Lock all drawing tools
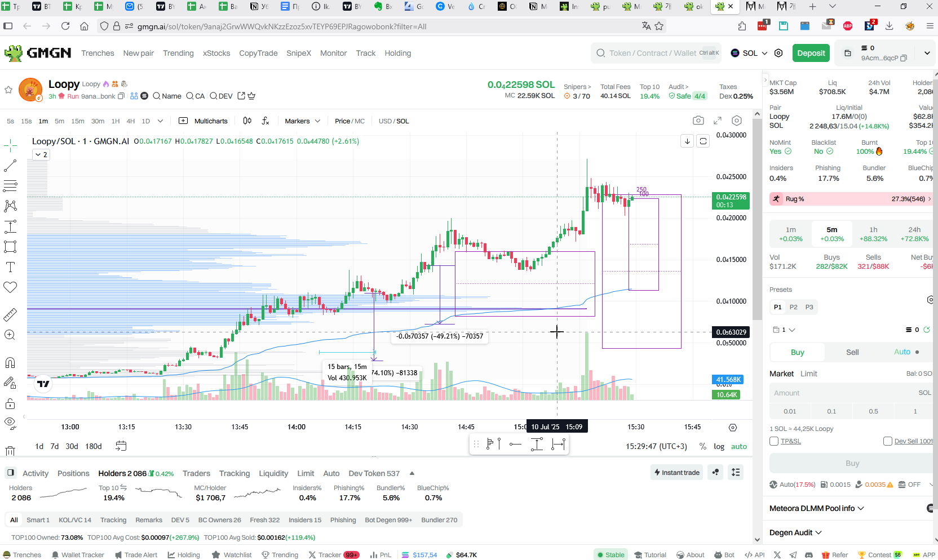The height and width of the screenshot is (560, 938). coord(10,403)
